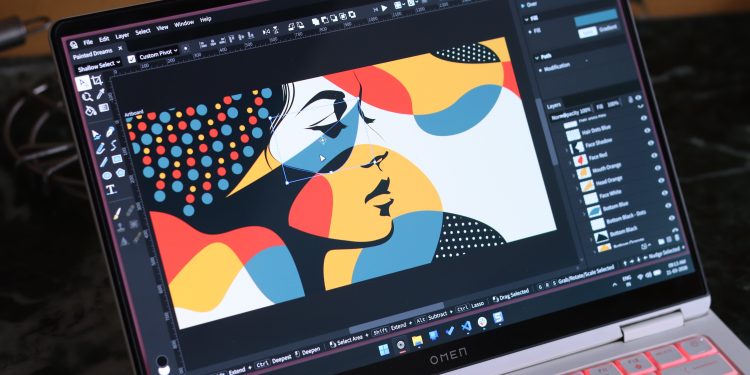Select the S-shaped curve tool
The height and width of the screenshot is (375, 750).
click(113, 145)
